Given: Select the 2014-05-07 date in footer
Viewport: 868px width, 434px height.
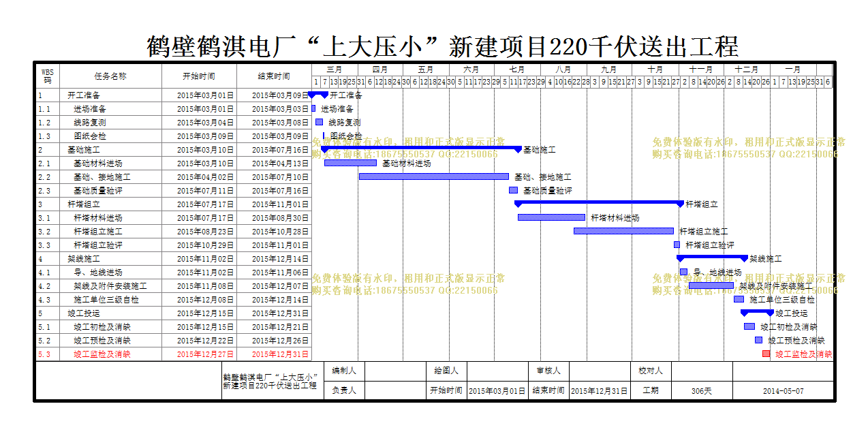Looking at the screenshot, I should click(x=783, y=390).
